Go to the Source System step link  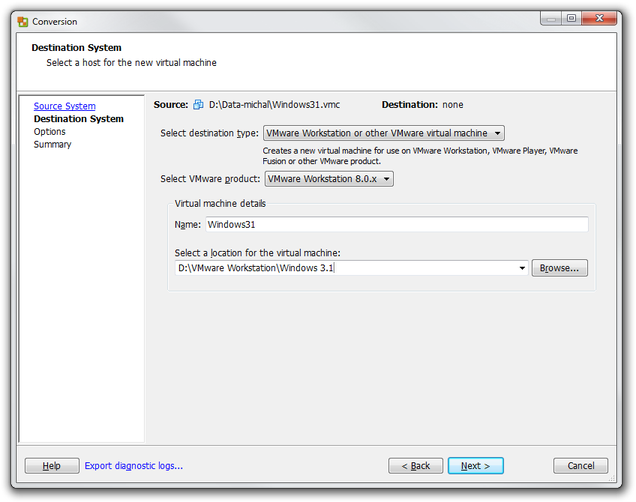64,106
